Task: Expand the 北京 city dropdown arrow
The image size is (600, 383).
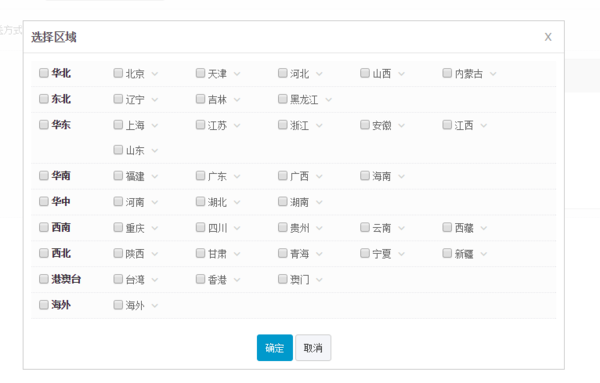Action: [x=155, y=74]
